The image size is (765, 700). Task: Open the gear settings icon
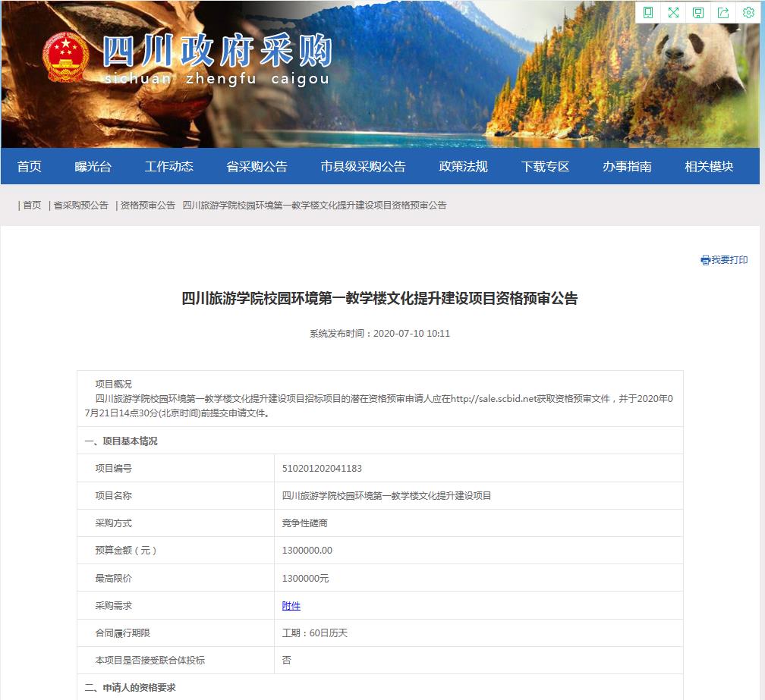click(748, 12)
